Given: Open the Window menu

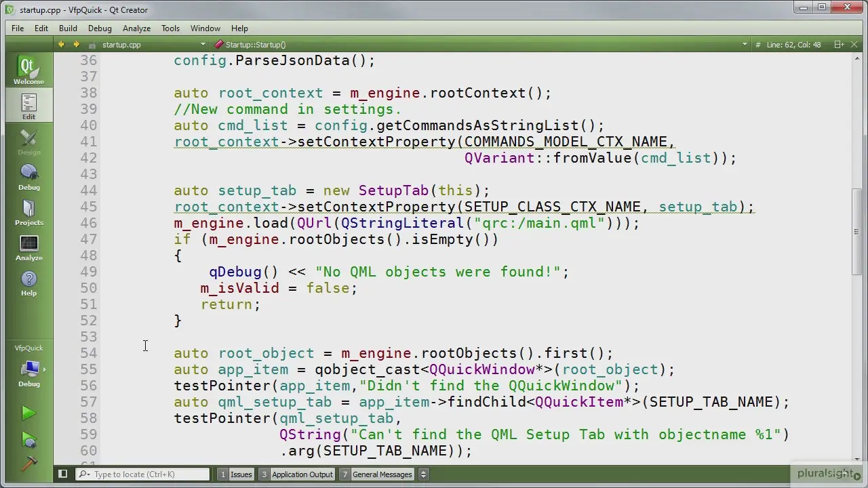Looking at the screenshot, I should coord(205,28).
